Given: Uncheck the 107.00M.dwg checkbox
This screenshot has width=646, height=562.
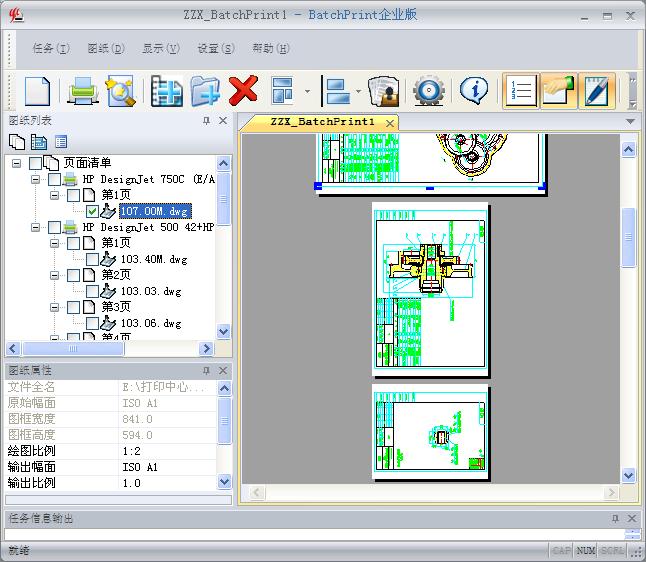Looking at the screenshot, I should click(92, 212).
